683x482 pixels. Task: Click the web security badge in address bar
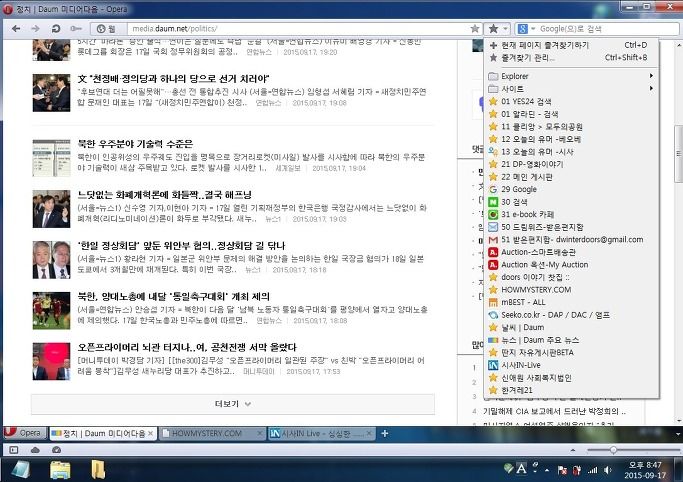(x=107, y=29)
